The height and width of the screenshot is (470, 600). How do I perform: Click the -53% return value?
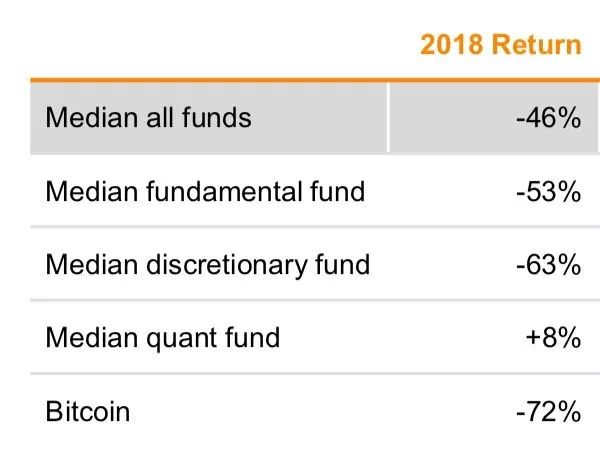coord(548,191)
